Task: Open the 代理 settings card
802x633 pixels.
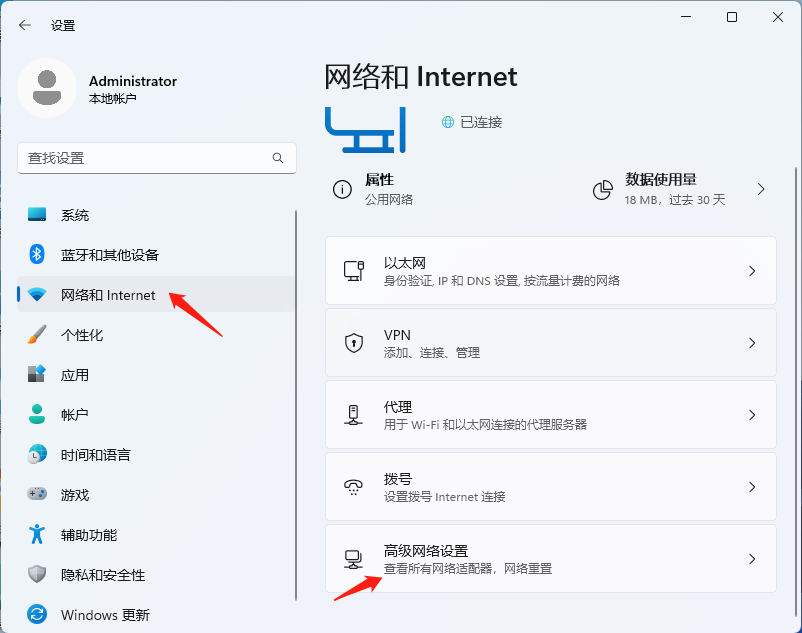Action: pos(551,415)
